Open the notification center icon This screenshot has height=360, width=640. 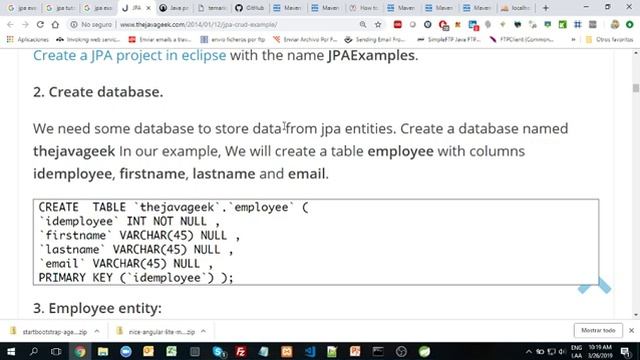tap(626, 351)
